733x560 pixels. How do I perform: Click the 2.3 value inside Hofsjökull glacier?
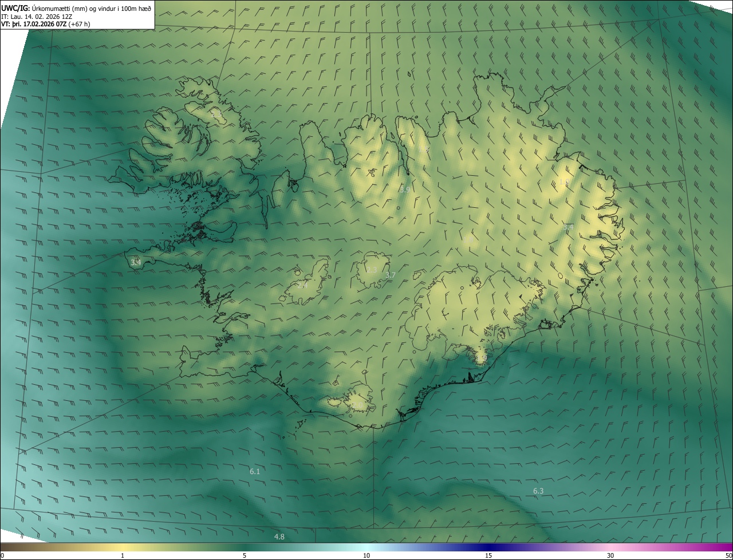(x=372, y=270)
